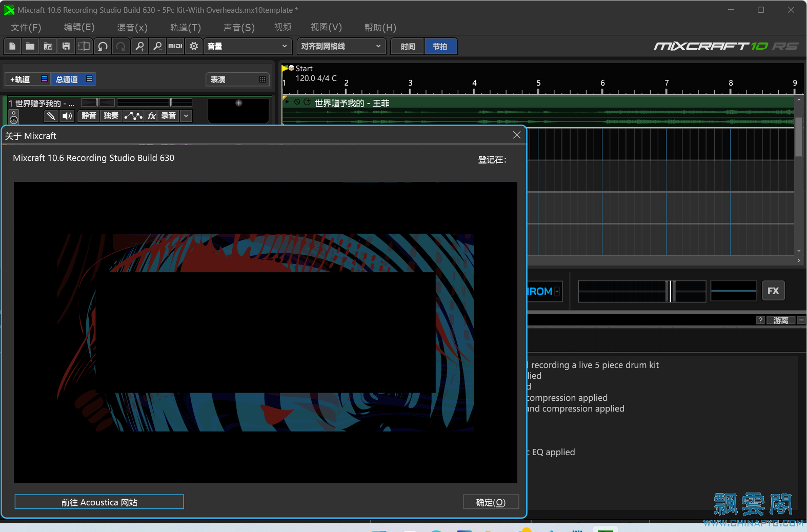Open the 混音(x) menu

(x=132, y=27)
